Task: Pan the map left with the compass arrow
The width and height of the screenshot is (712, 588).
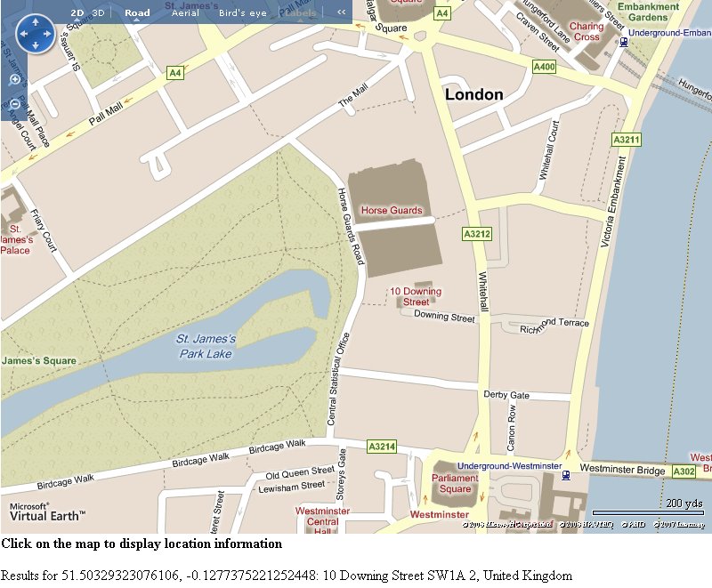Action: [24, 34]
